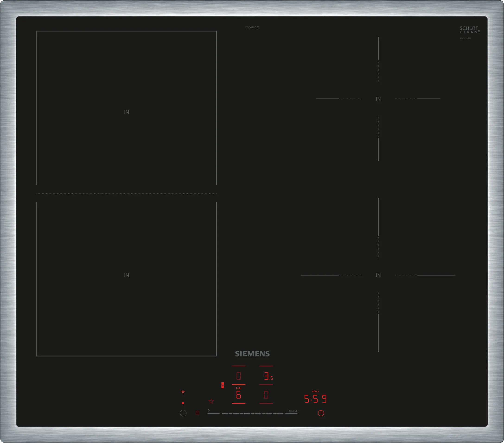Tap the red dot indicator below Wi-Fi
This screenshot has height=443, width=504.
[x=183, y=403]
